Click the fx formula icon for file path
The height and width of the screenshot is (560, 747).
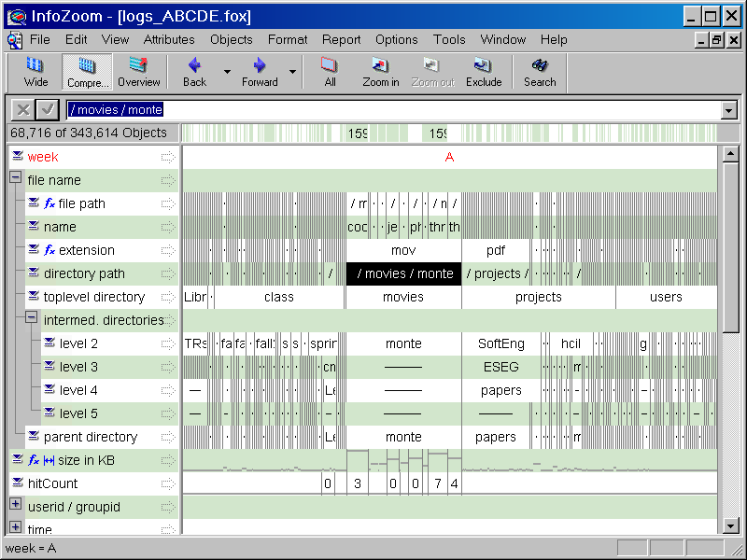(x=49, y=203)
